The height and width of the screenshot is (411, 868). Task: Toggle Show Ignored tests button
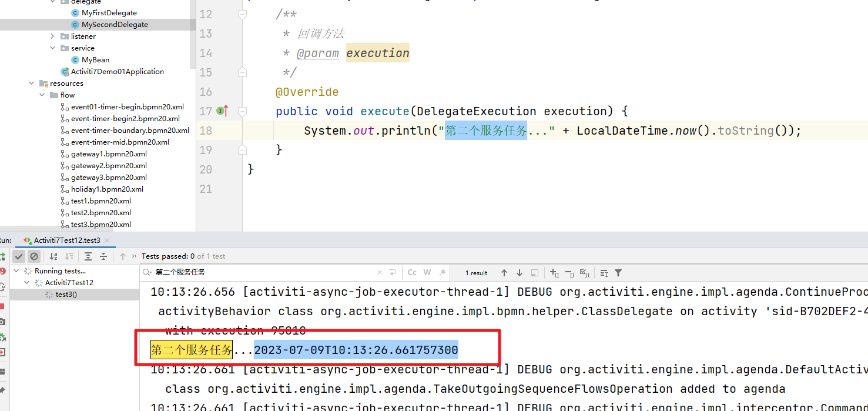[34, 256]
